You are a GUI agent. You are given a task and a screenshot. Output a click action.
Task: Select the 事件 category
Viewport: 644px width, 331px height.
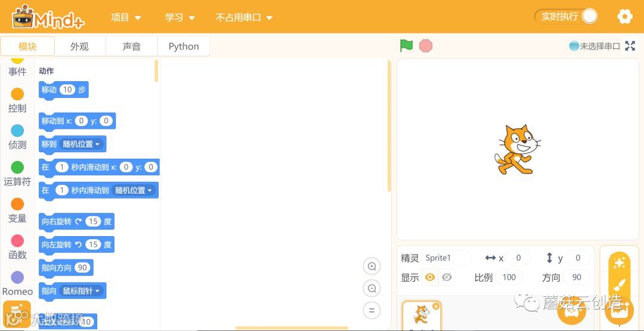coord(17,68)
